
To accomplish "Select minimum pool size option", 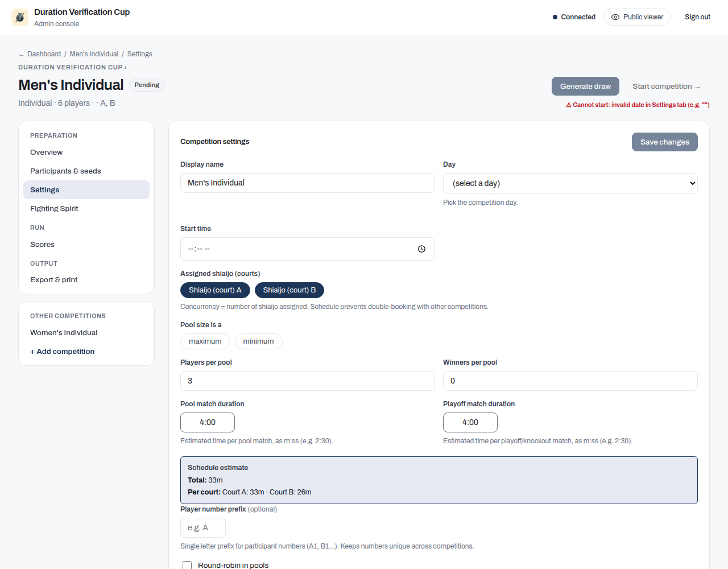I will click(258, 341).
